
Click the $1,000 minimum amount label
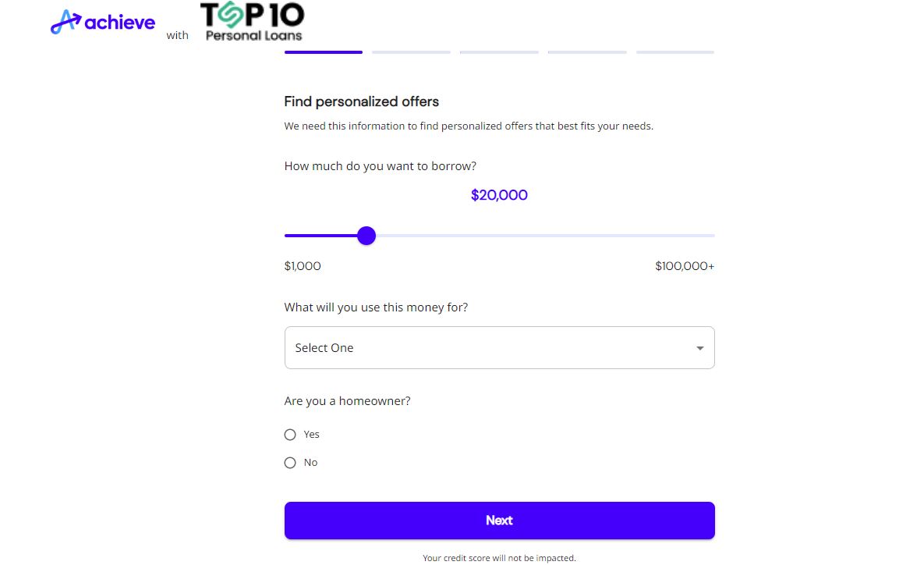click(303, 266)
